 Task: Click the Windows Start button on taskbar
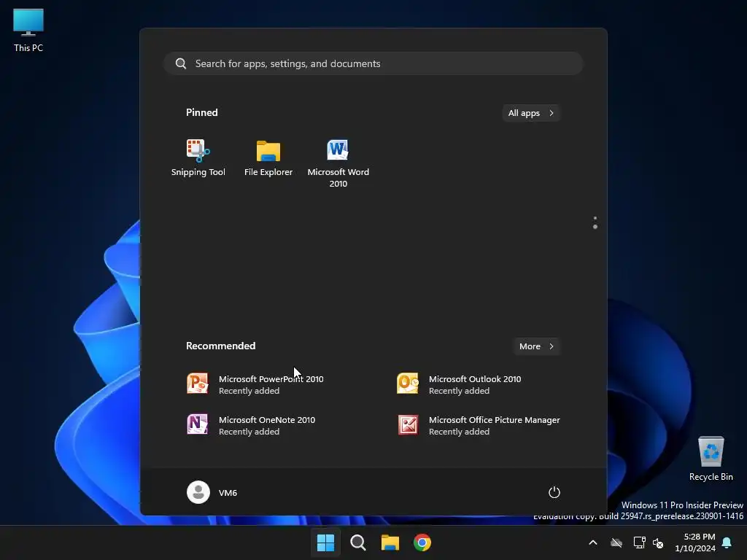click(x=325, y=542)
